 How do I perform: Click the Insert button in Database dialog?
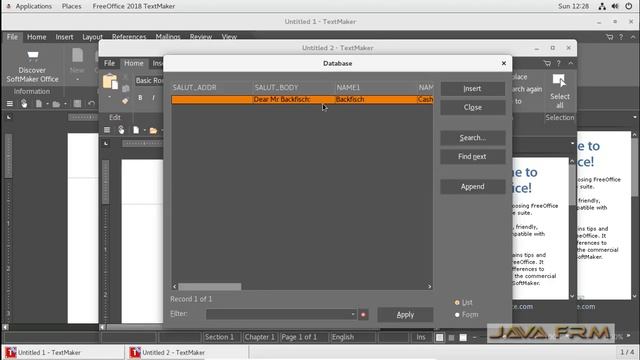pos(472,89)
